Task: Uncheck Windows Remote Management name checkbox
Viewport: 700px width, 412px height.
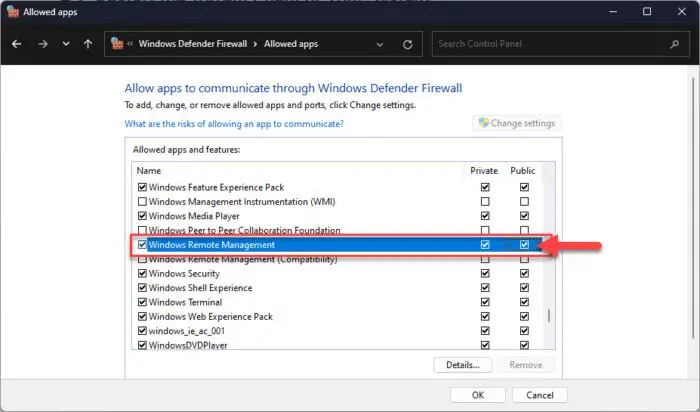Action: (x=142, y=245)
